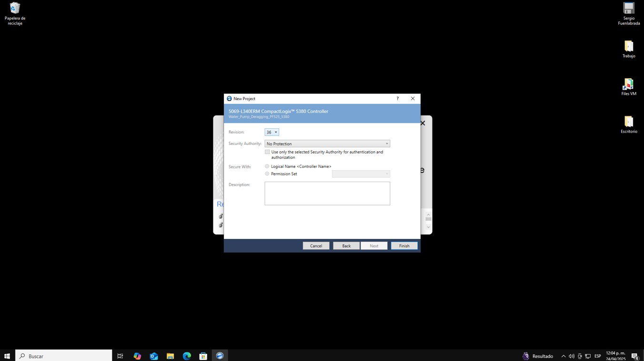The height and width of the screenshot is (361, 644).
Task: Select the Sergio Fuenlabrada desktop icon
Action: (x=629, y=14)
